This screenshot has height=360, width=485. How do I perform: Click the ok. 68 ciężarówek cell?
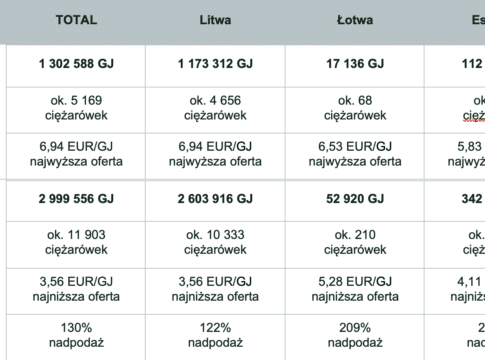(355, 110)
